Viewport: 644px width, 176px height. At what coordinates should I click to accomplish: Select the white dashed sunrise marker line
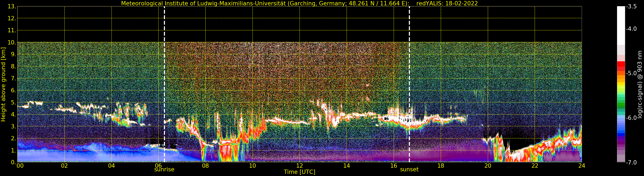click(164, 84)
